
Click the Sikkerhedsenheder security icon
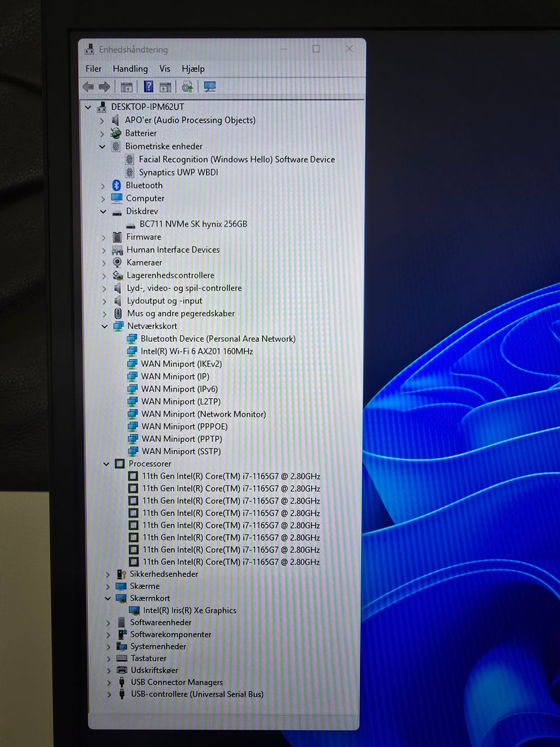[121, 574]
